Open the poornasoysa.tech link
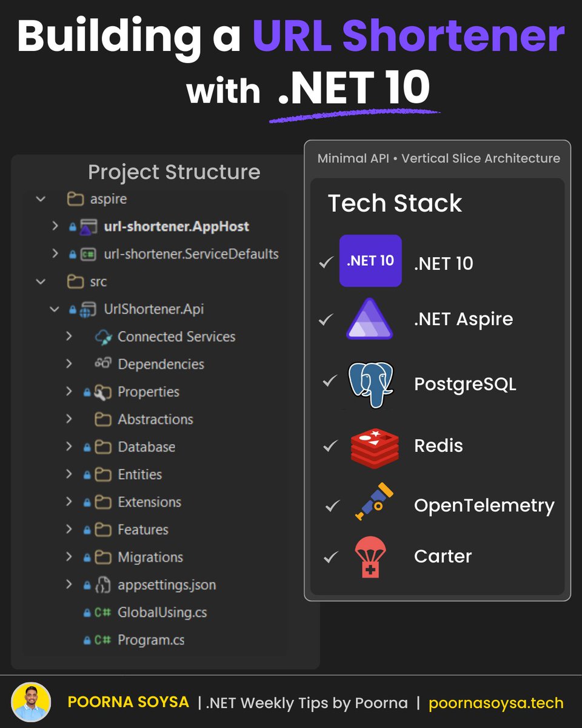The image size is (582, 728). click(496, 703)
